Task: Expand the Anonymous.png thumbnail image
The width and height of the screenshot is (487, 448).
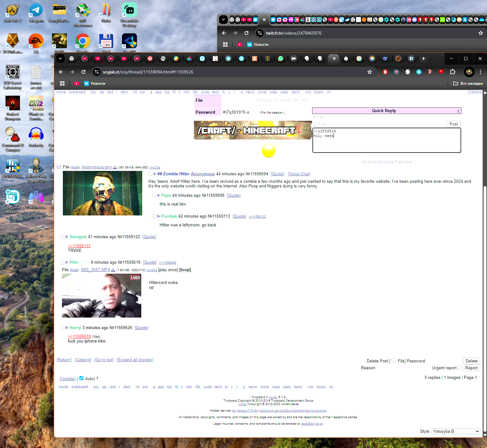Action: pos(102,193)
